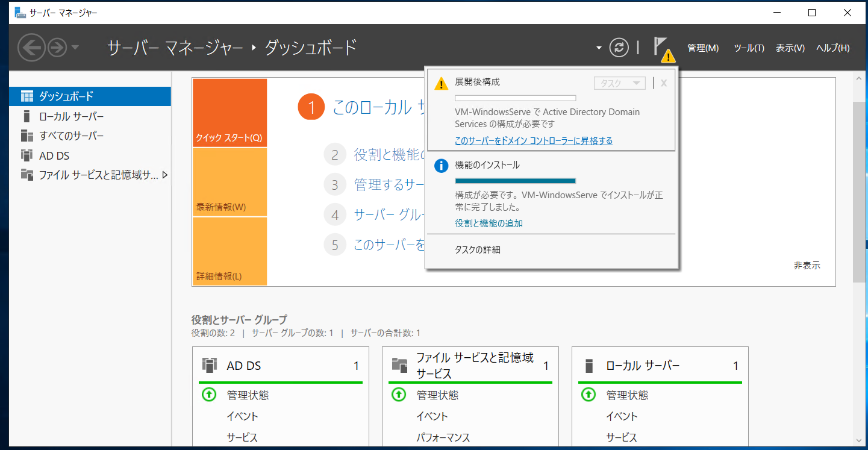Click the 役割と機能の追加 link
Viewport: 868px width, 450px height.
coord(489,223)
